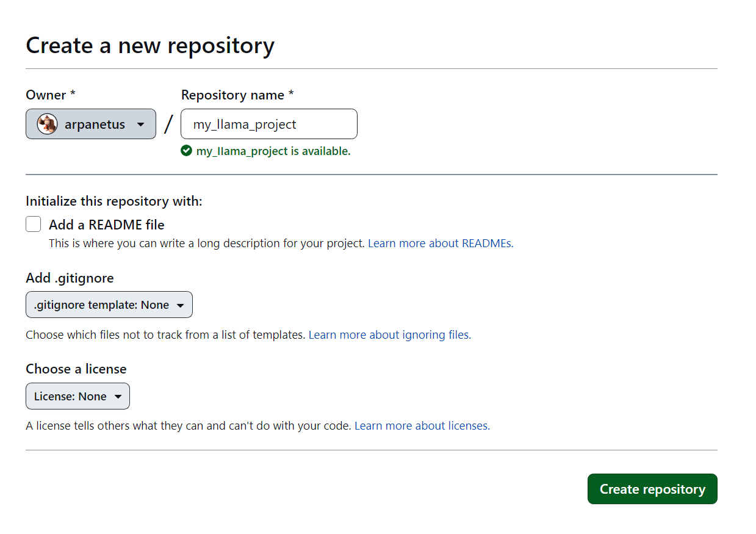Click the License dropdown caret arrow
Screen dimensions: 756x534
(118, 397)
